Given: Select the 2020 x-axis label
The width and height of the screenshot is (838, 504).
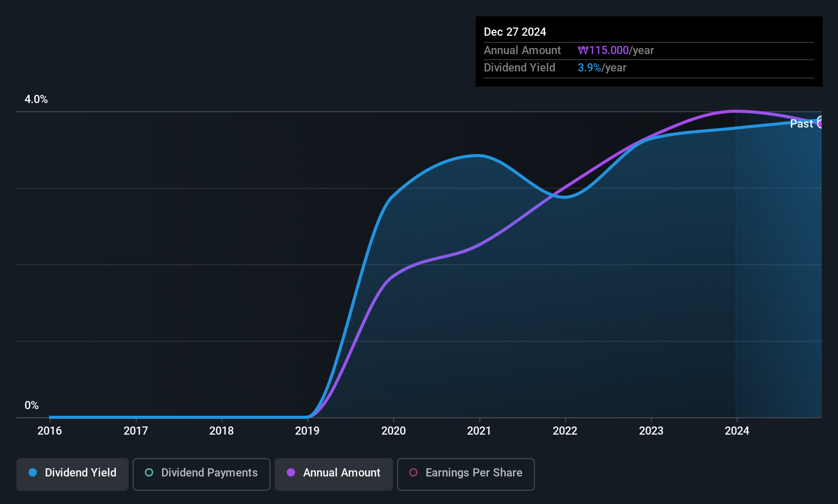Looking at the screenshot, I should (393, 431).
